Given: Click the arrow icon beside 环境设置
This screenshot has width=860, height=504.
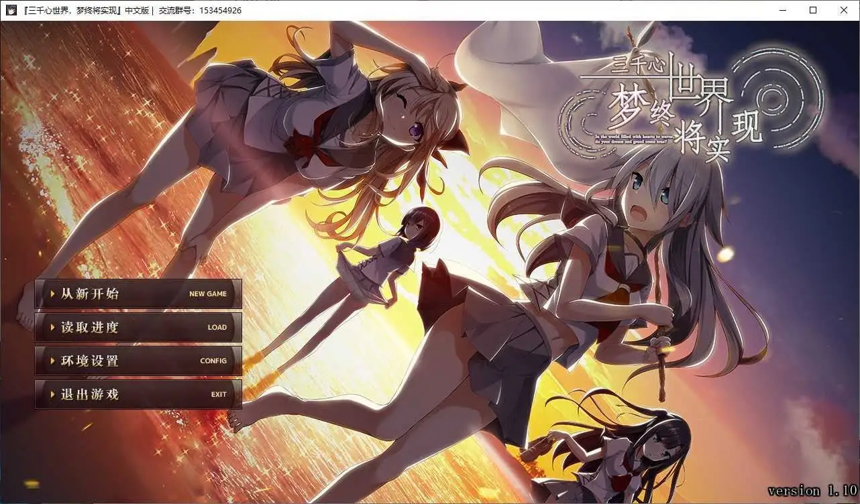Looking at the screenshot, I should tap(54, 361).
